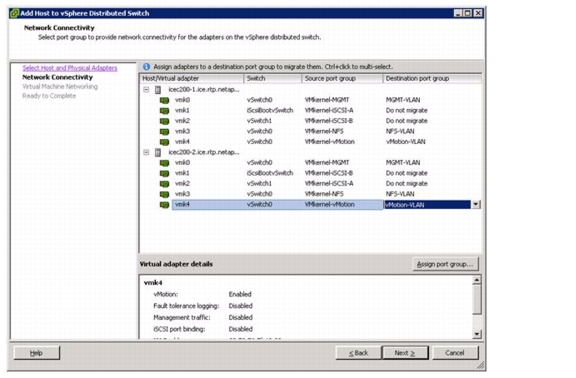Click VMkernel-iSCSI-A source group for icec200-1 vmk1

[329, 111]
